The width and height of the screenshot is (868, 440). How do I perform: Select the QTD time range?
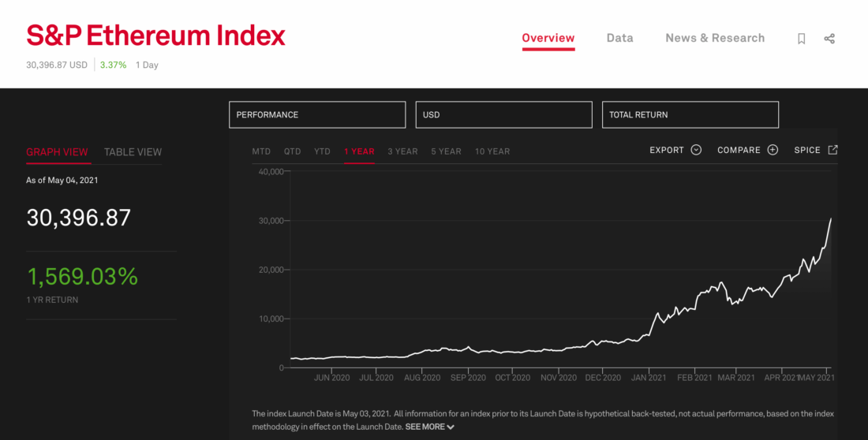(292, 151)
